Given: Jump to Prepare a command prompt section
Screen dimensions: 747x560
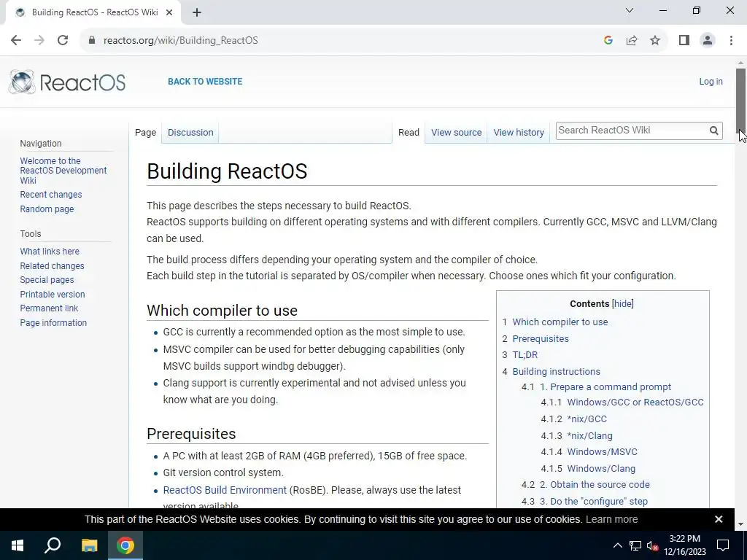Looking at the screenshot, I should click(x=605, y=387).
